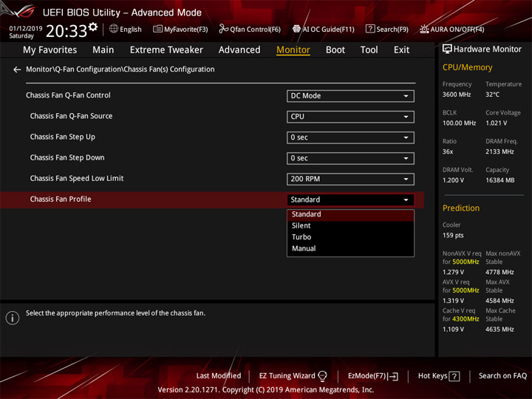Click the Hot Keys question mark icon
Image resolution: width=532 pixels, height=399 pixels.
click(454, 376)
